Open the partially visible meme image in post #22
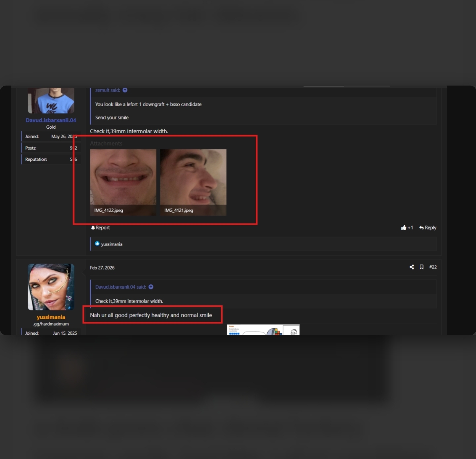Screen dimensions: 476x459 [x=263, y=329]
